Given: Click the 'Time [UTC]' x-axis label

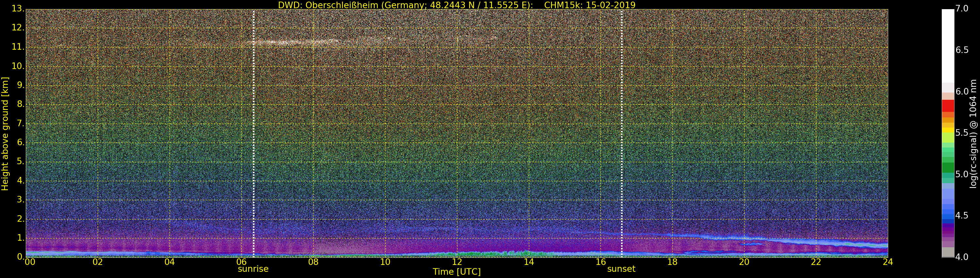Looking at the screenshot, I should point(457,272).
